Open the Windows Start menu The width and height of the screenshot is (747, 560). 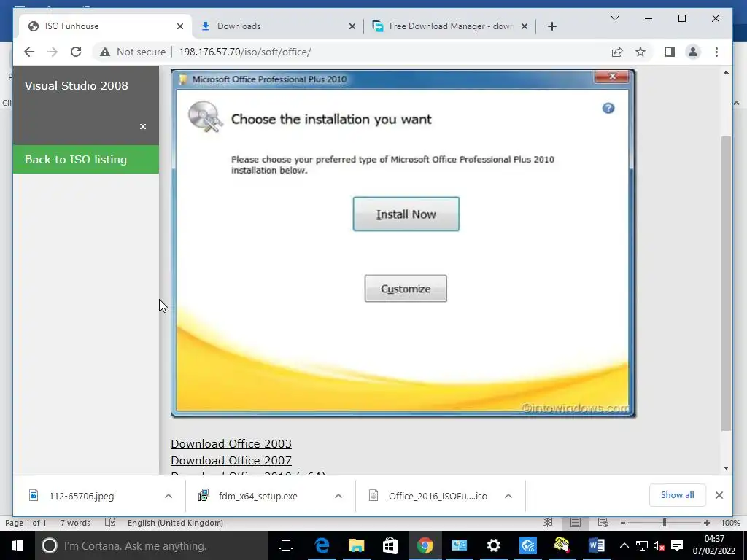[x=18, y=545]
